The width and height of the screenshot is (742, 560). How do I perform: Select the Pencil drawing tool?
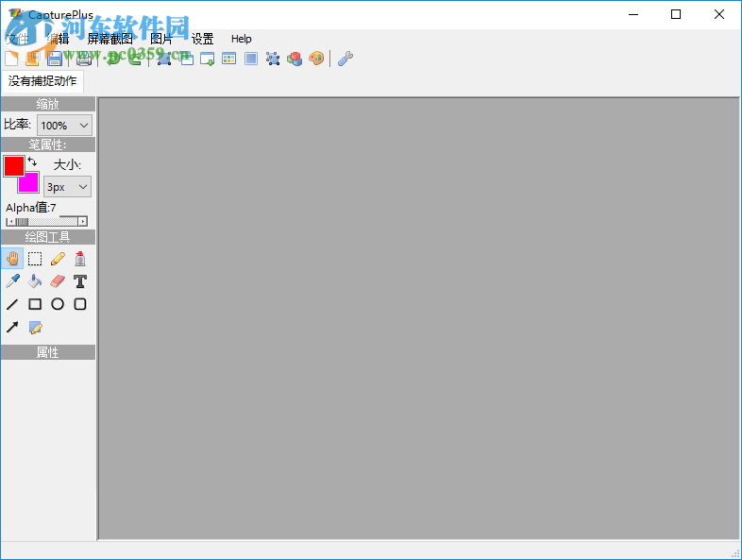(x=58, y=259)
